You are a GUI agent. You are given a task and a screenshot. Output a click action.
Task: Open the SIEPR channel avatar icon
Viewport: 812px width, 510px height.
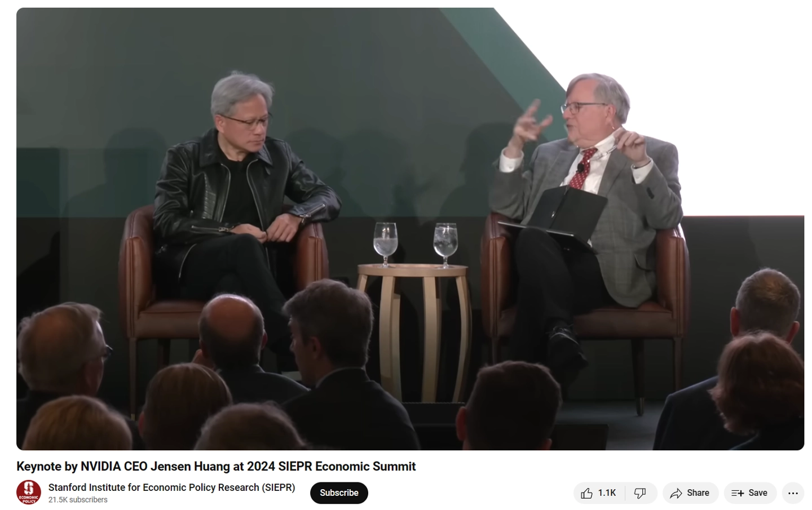pos(29,493)
